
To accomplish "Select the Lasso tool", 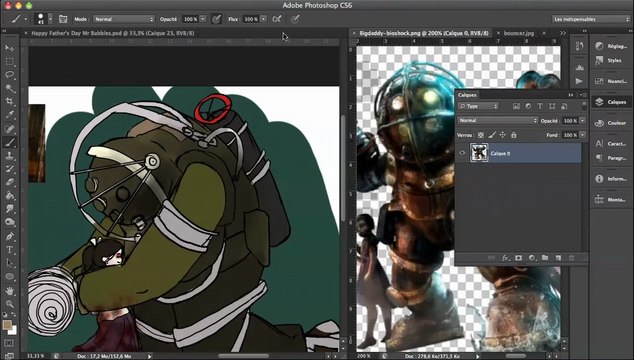I will click(10, 75).
